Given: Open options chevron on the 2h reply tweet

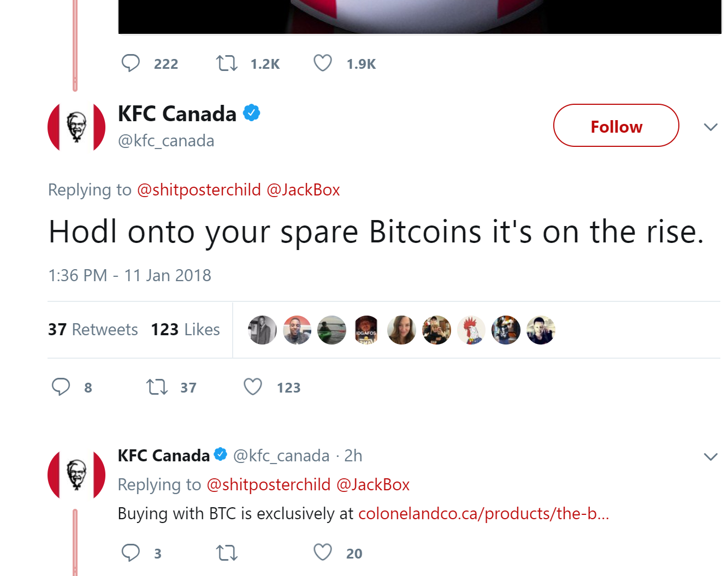Looking at the screenshot, I should click(x=710, y=456).
